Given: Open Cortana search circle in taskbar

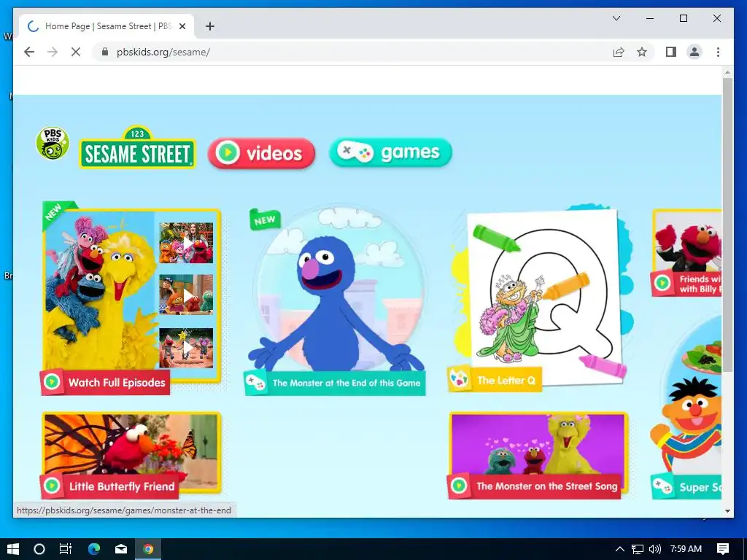Looking at the screenshot, I should [x=39, y=549].
